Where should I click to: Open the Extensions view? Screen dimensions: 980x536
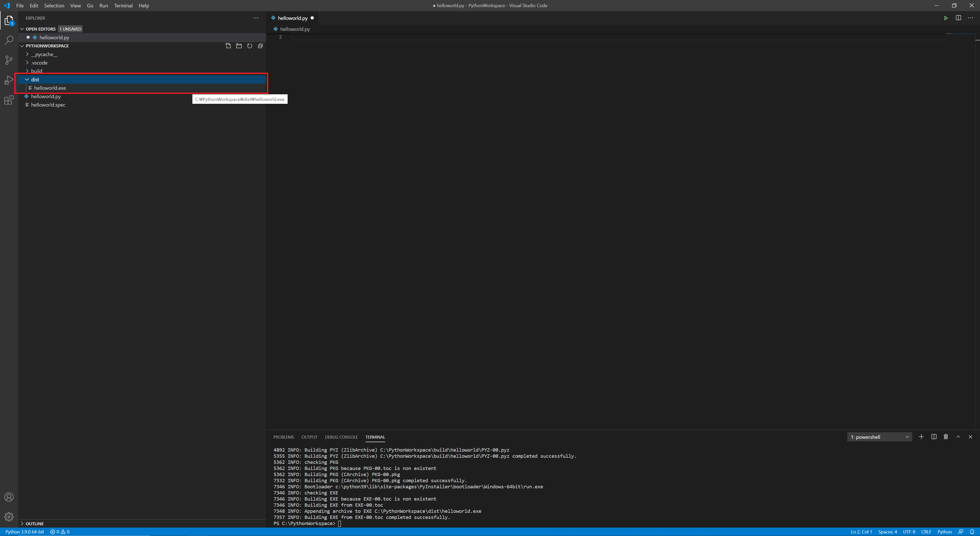click(x=9, y=100)
